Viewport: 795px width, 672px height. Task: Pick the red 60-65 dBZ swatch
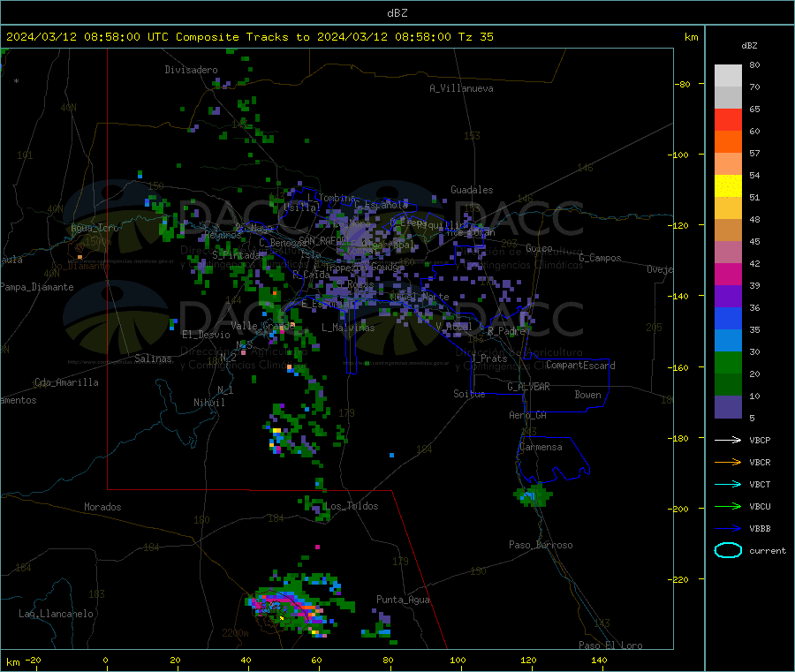(x=728, y=120)
